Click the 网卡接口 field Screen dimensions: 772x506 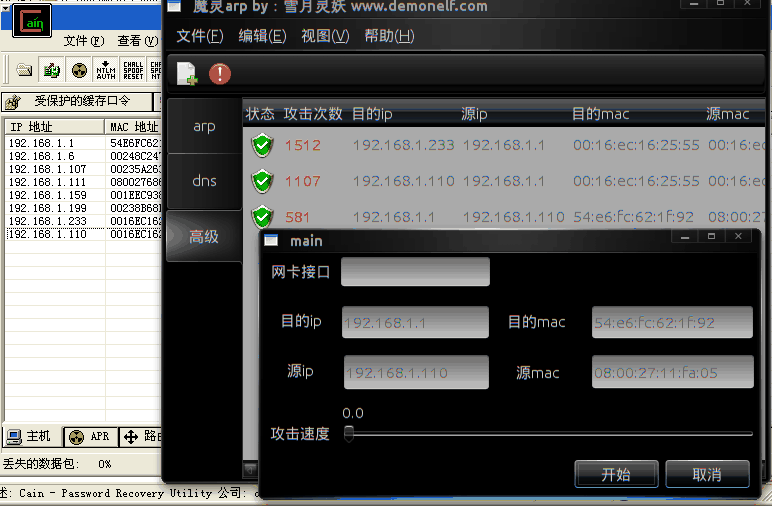[x=415, y=271]
